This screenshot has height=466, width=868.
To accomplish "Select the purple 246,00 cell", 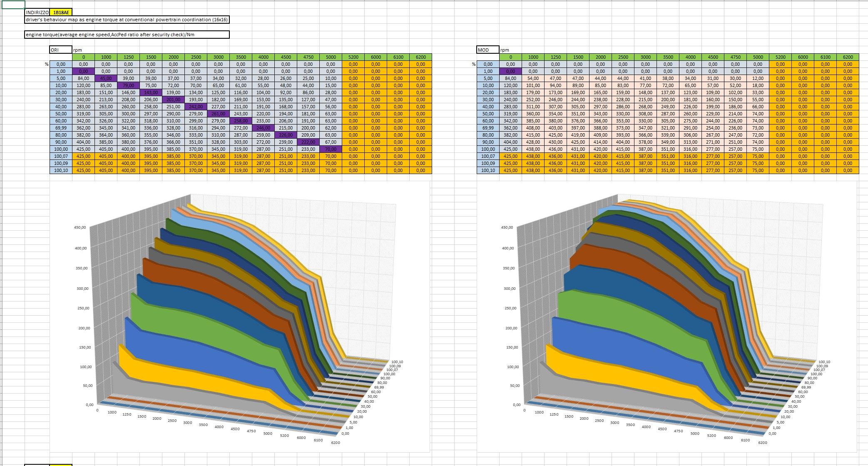I will pyautogui.click(x=263, y=128).
